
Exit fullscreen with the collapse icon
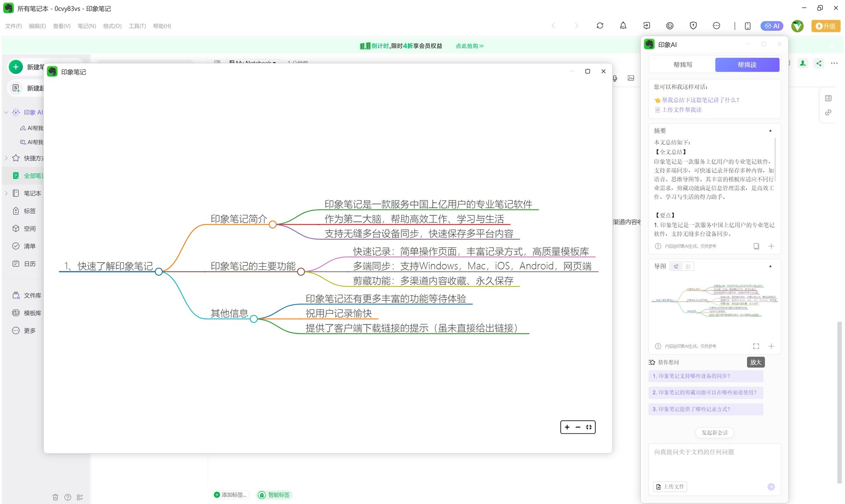589,427
